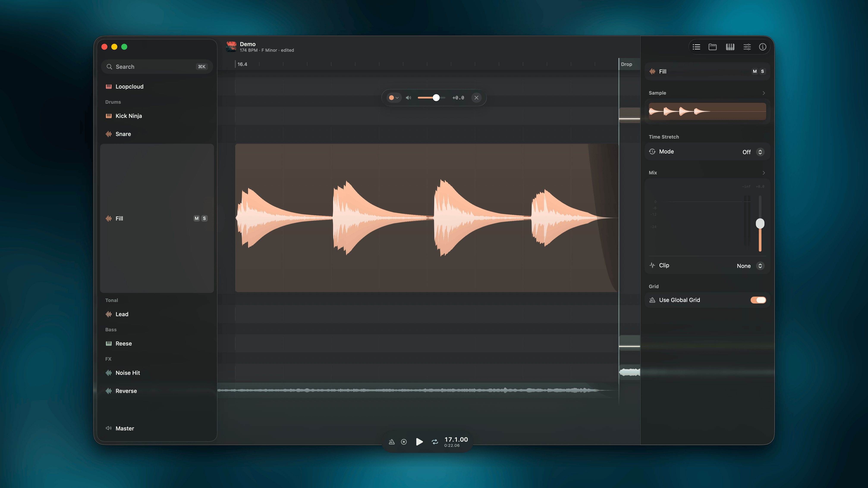Click the Loopcloud keyboard icon
The image size is (868, 488).
[108, 87]
